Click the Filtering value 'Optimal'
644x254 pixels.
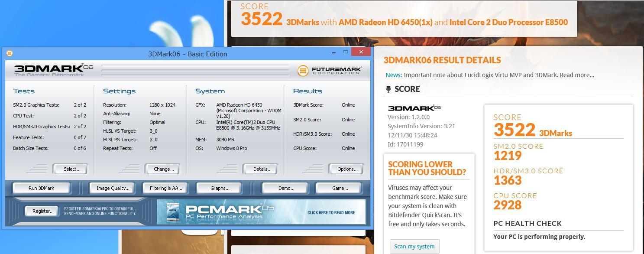pyautogui.click(x=158, y=122)
